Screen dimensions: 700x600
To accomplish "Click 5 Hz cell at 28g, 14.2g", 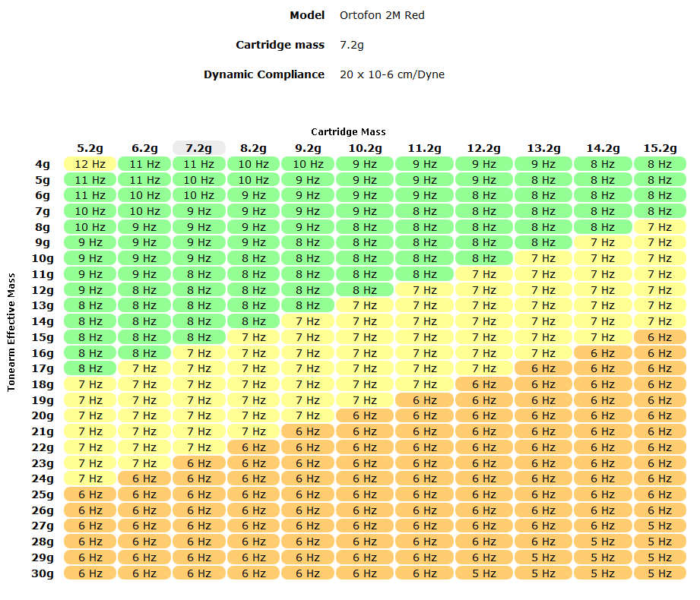I will 603,542.
